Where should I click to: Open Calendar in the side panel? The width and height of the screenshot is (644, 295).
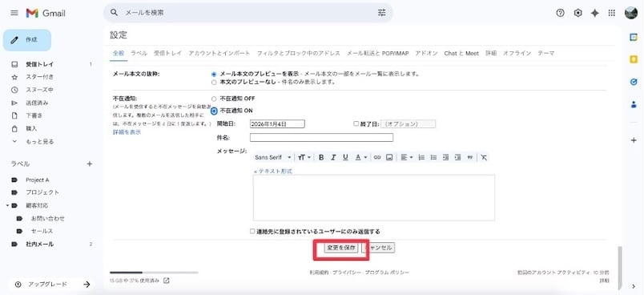coord(634,37)
